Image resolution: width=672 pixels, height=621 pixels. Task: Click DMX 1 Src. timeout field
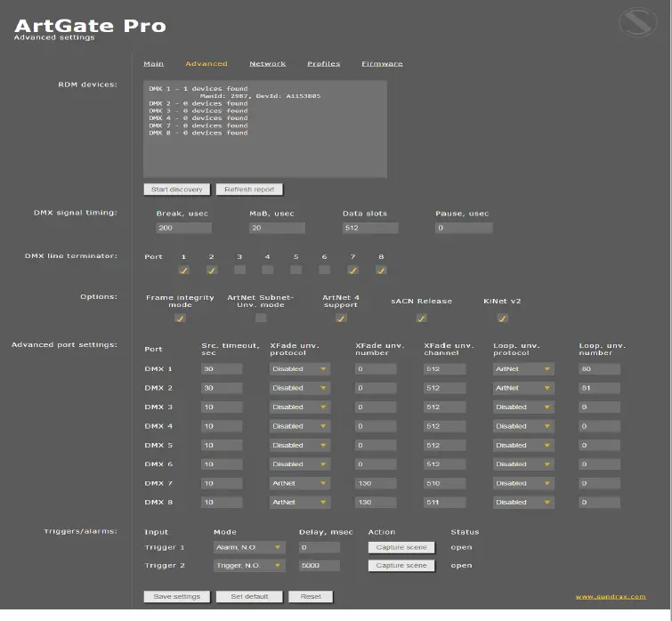[222, 368]
